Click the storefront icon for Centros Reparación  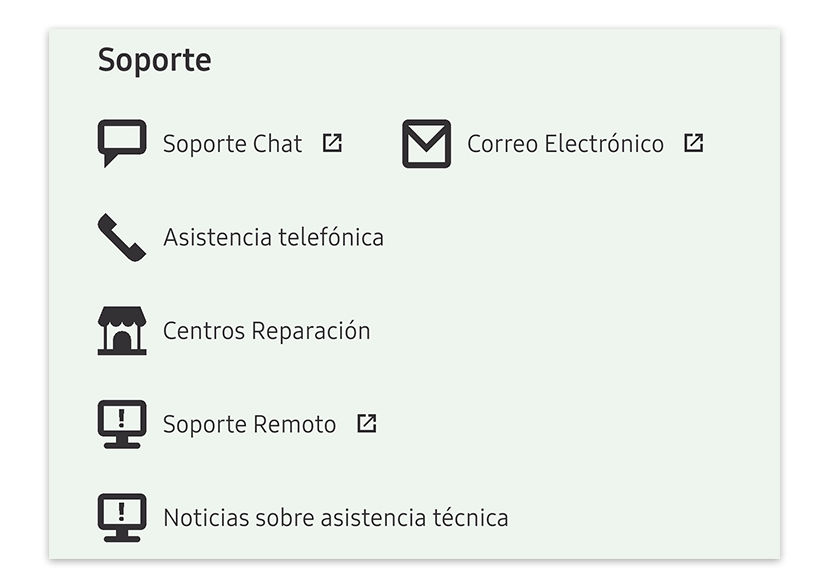(122, 331)
